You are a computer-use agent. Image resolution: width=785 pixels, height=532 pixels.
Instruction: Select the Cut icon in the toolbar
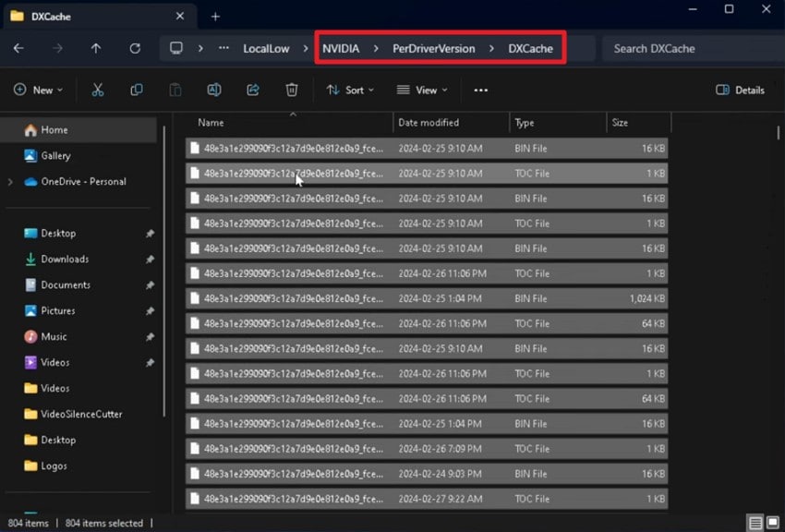point(97,90)
